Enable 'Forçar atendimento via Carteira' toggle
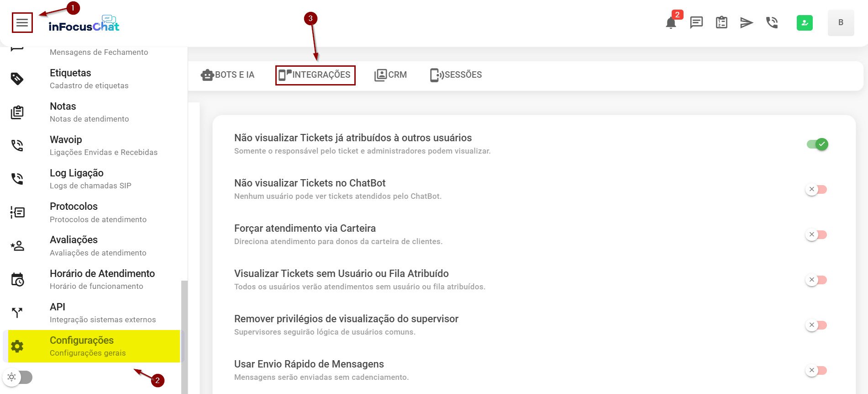The image size is (868, 394). pos(816,234)
